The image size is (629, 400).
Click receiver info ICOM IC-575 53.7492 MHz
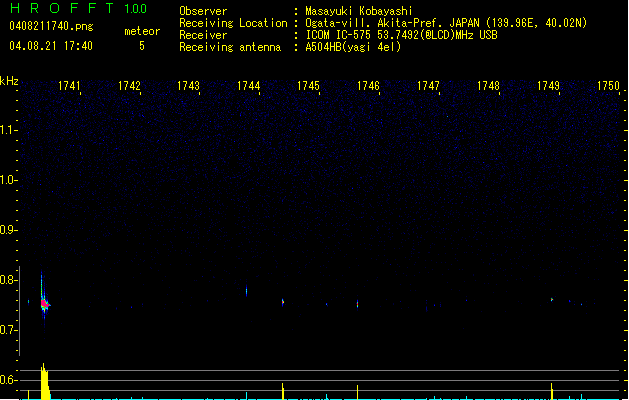[x=401, y=35]
